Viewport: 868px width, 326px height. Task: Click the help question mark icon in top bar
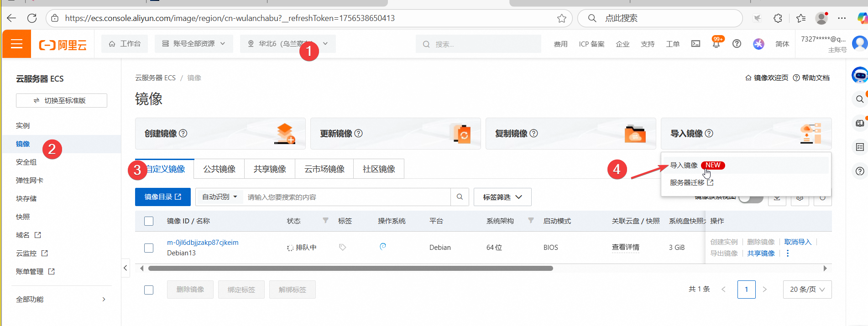[x=737, y=44]
